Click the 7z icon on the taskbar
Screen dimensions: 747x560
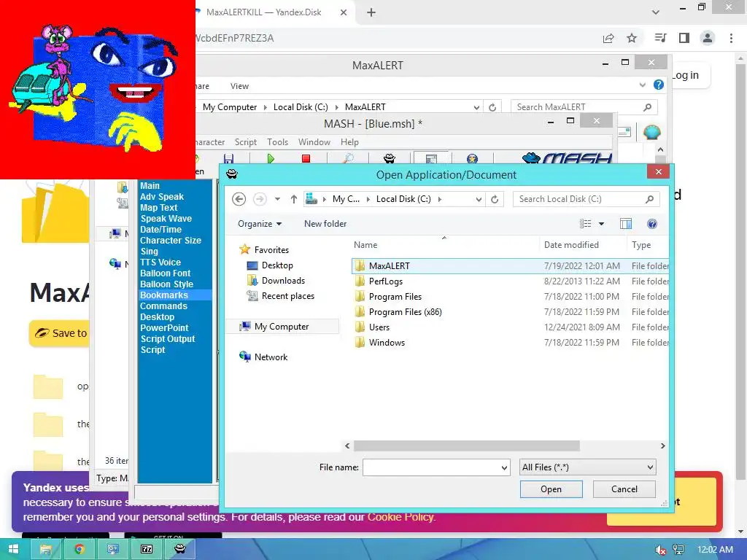tap(147, 550)
